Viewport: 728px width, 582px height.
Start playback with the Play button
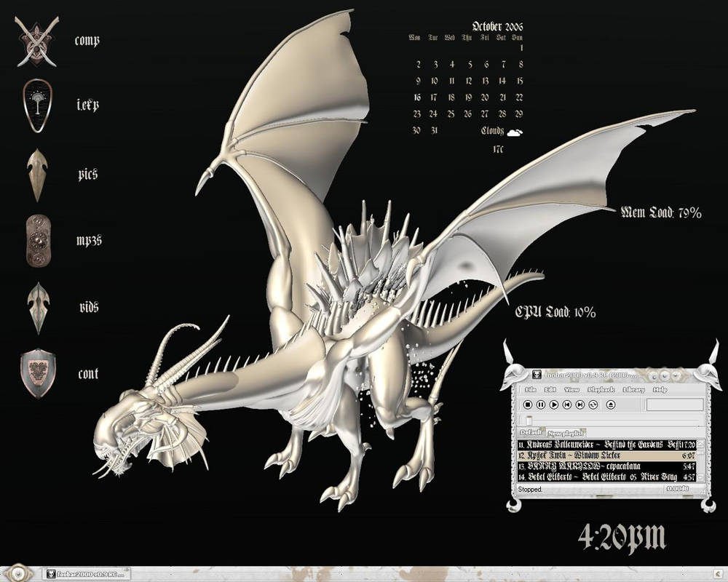pyautogui.click(x=554, y=404)
